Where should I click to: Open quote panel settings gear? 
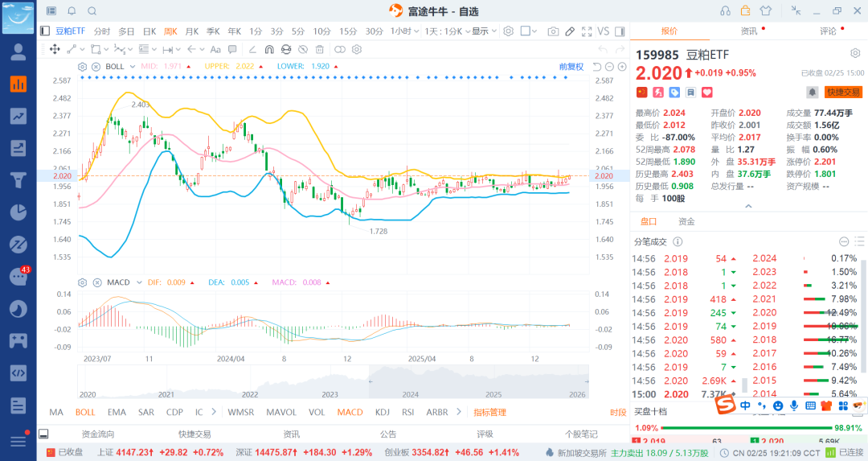coord(855,54)
